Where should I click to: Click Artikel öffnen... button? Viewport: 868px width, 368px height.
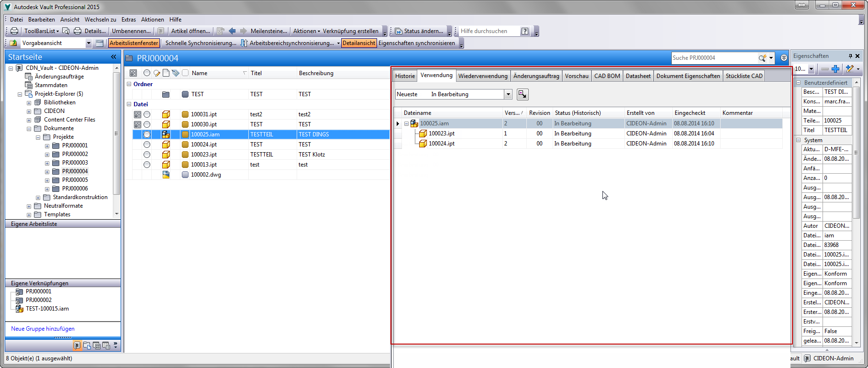pyautogui.click(x=190, y=31)
